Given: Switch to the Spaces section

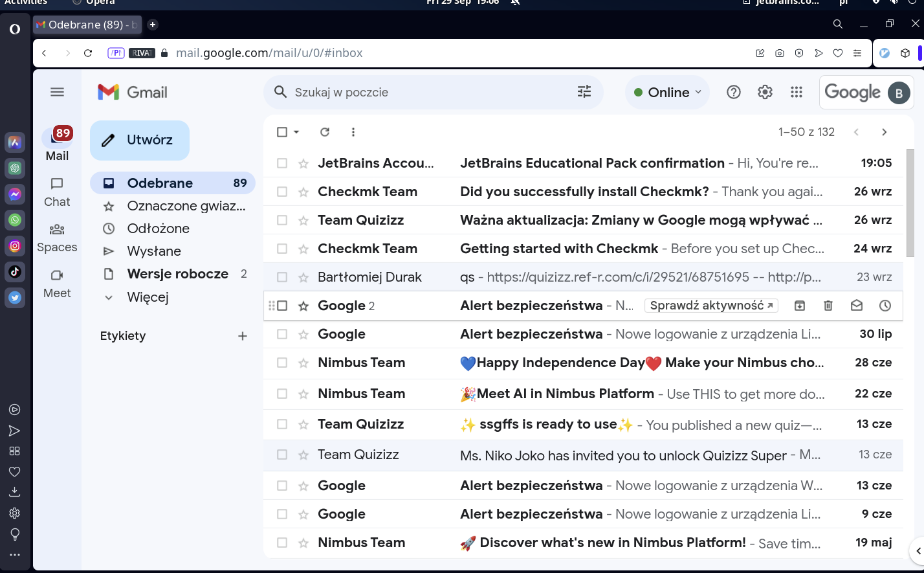Looking at the screenshot, I should point(57,238).
